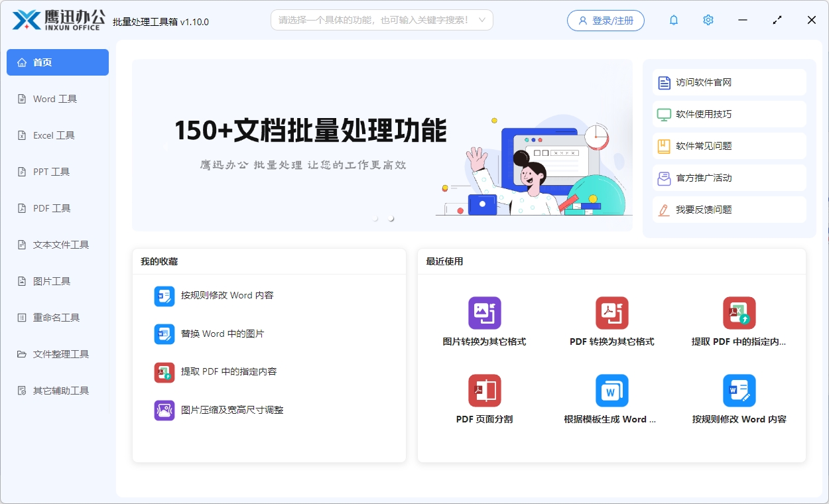
Task: Click the 登录/注册 button
Action: click(606, 20)
